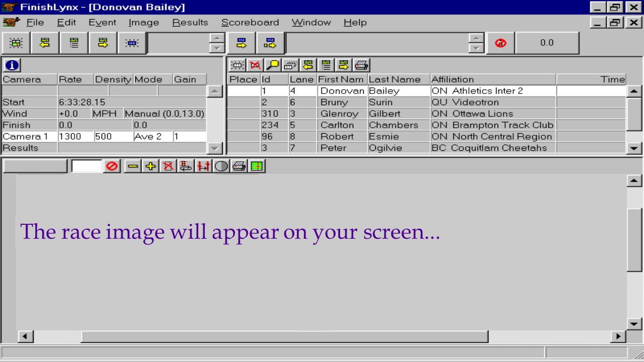Click the green grid overlay icon

[x=257, y=166]
